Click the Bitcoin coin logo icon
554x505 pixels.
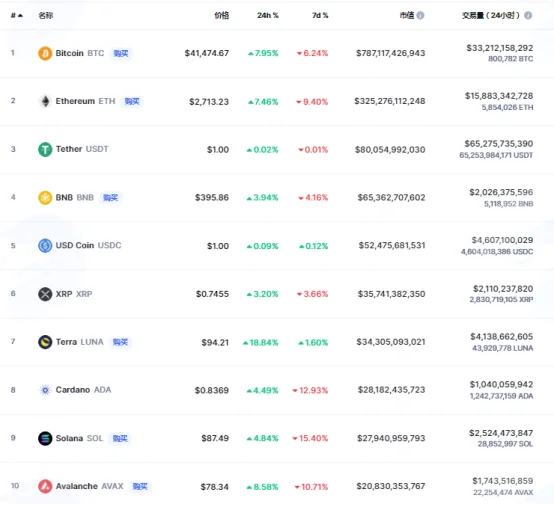45,53
